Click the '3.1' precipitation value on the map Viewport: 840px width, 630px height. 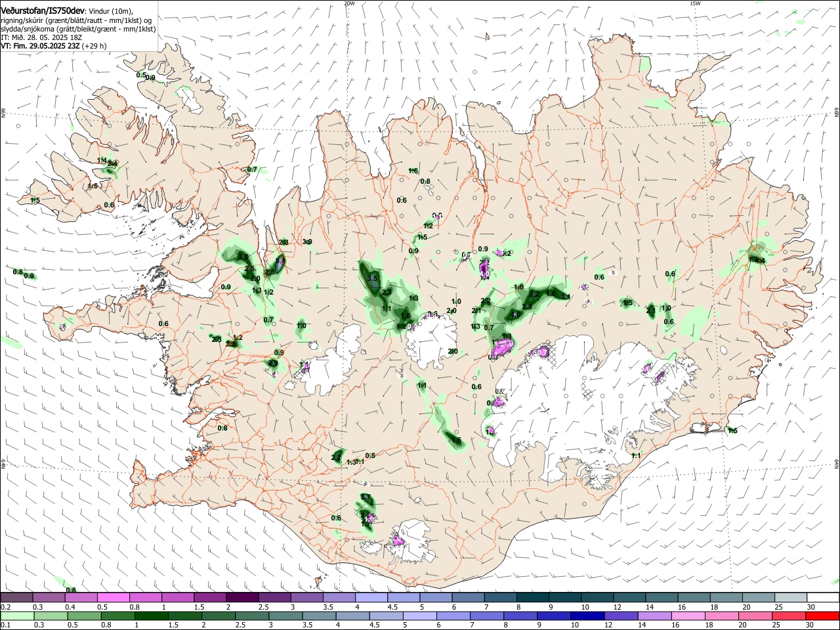[x=565, y=297]
